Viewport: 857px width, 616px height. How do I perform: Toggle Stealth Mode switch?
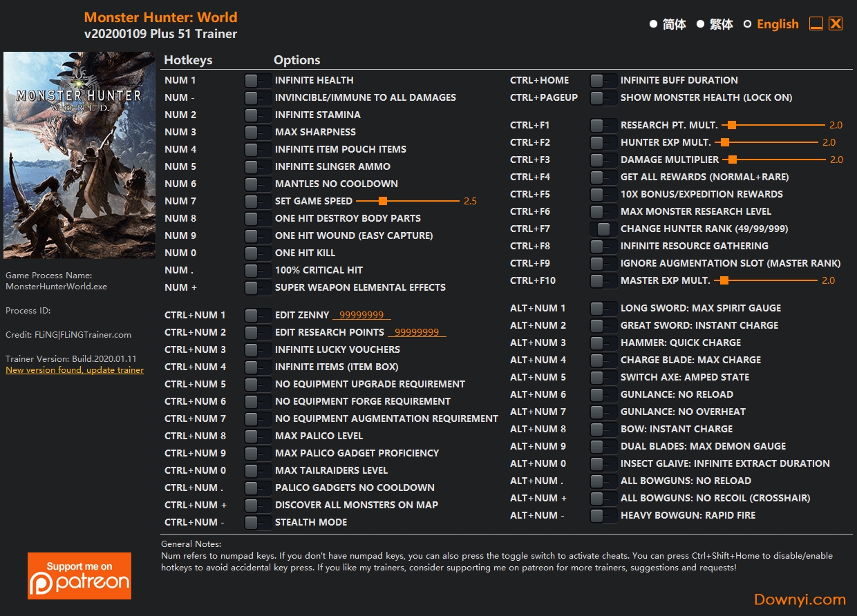pos(258,523)
